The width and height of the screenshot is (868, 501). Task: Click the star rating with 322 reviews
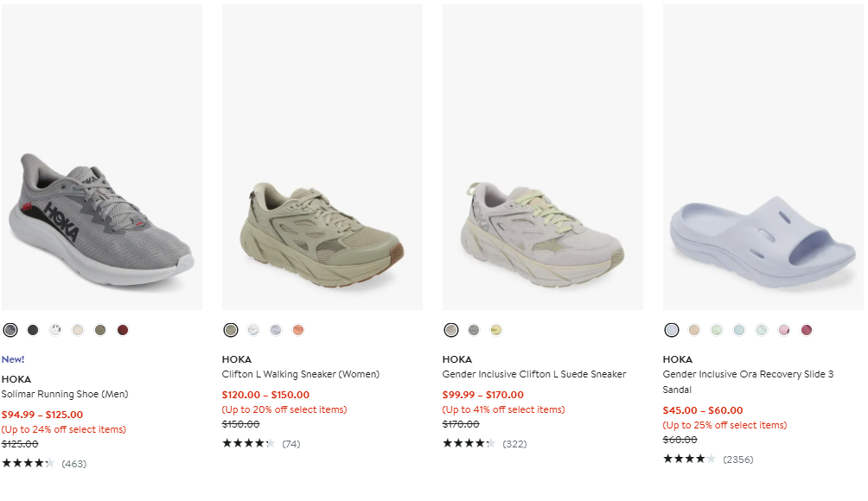click(469, 444)
